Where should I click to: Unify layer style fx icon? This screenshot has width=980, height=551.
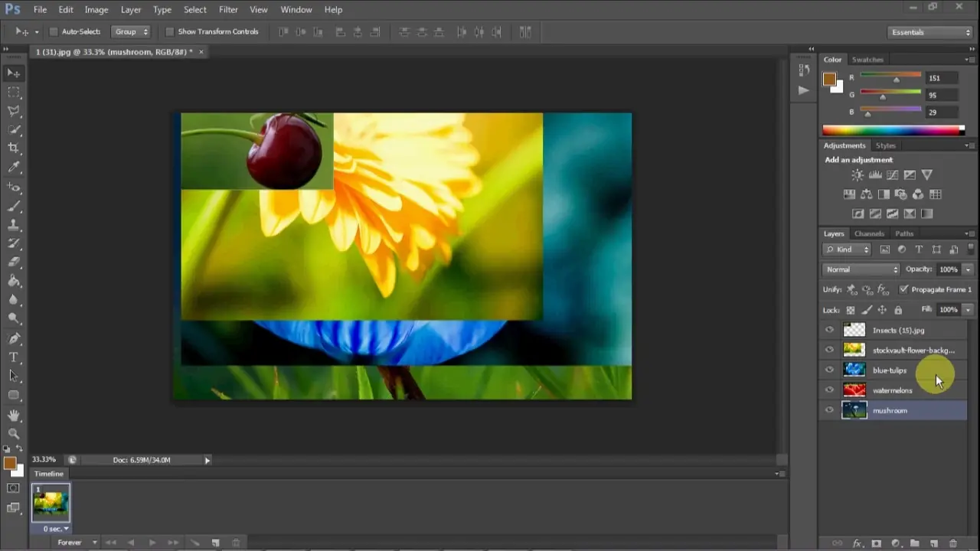click(883, 290)
